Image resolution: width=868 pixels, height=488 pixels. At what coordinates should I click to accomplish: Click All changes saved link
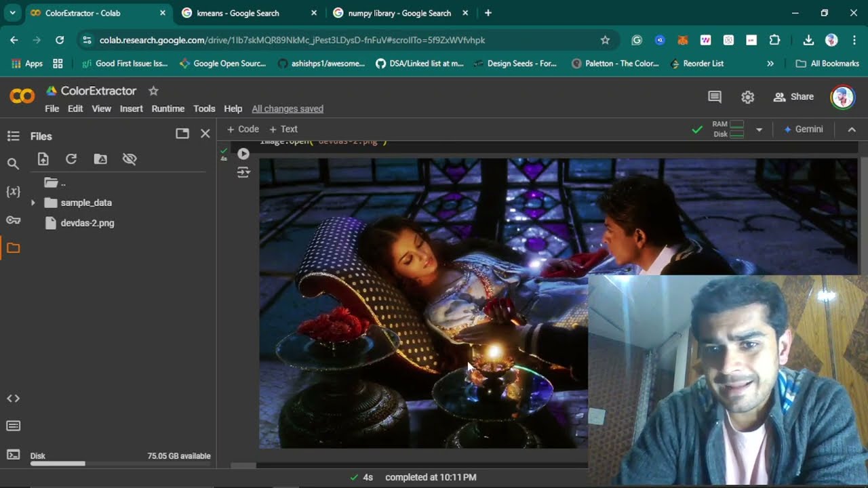[x=288, y=108]
